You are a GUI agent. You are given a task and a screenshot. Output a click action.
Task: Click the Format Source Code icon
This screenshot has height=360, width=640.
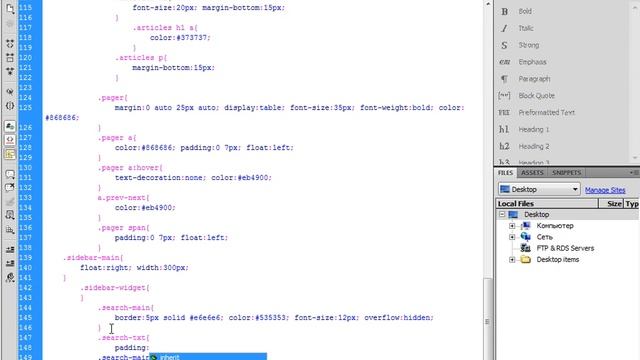[x=10, y=278]
